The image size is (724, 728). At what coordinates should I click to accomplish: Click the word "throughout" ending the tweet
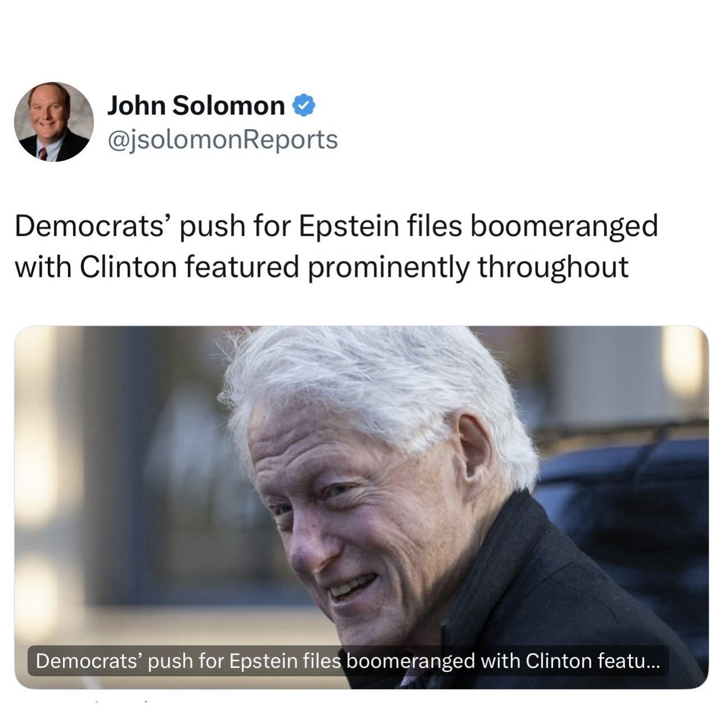pyautogui.click(x=553, y=267)
